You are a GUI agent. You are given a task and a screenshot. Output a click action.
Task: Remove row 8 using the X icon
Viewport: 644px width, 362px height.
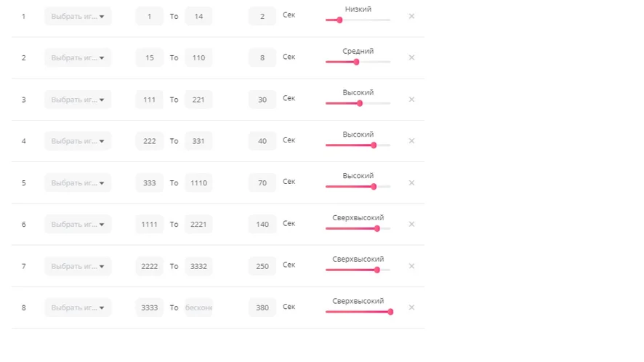coord(411,307)
